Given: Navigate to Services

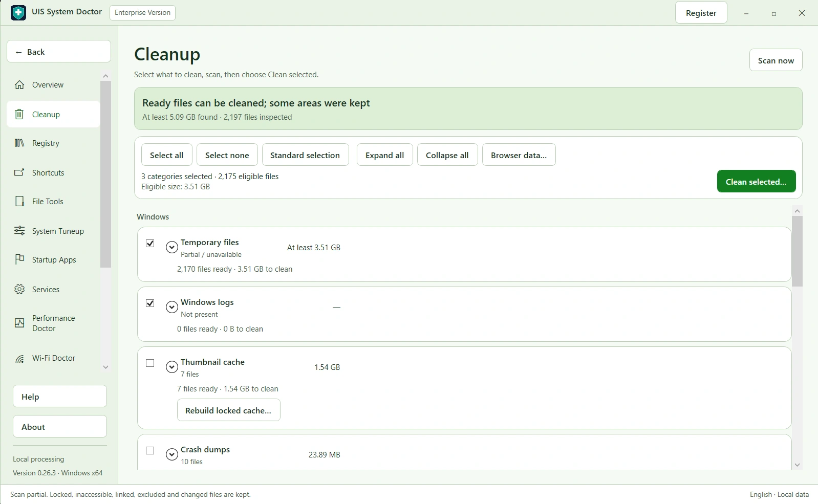Looking at the screenshot, I should pyautogui.click(x=53, y=290).
